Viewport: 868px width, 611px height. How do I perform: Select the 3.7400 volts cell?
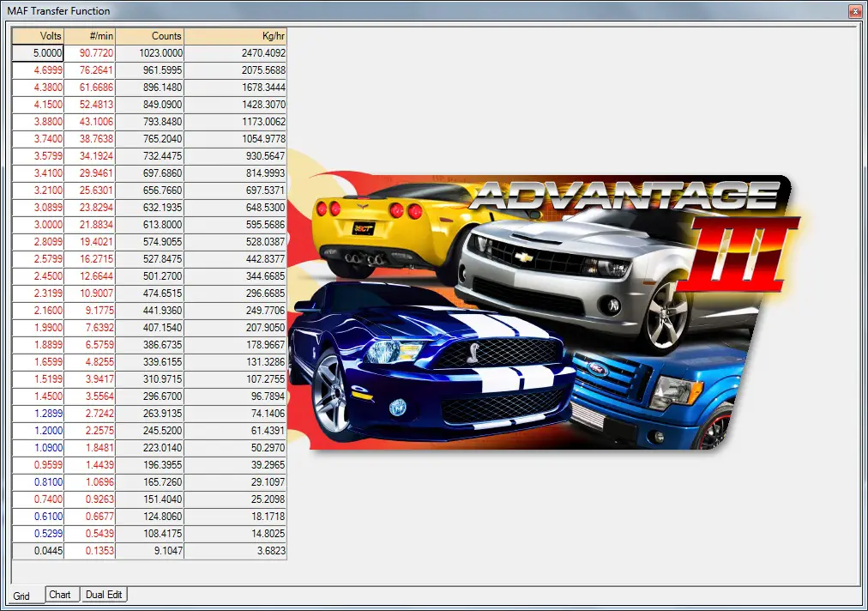(x=39, y=139)
